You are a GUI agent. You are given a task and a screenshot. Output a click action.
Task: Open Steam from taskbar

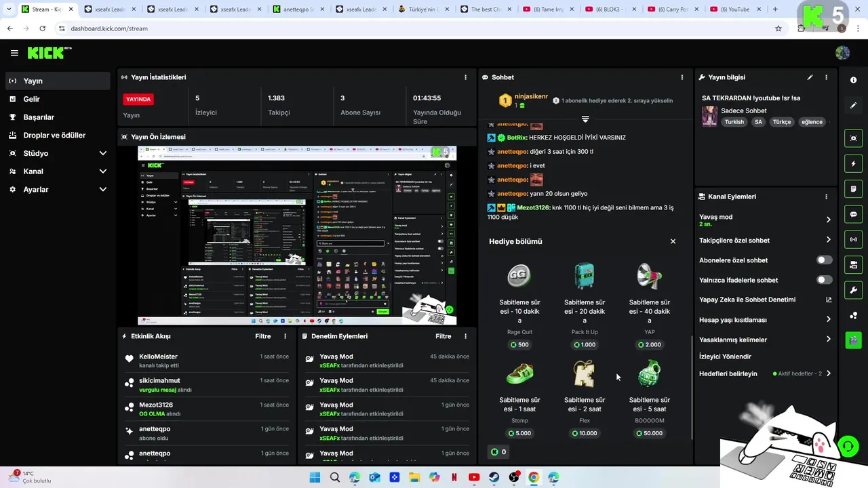[x=494, y=477]
